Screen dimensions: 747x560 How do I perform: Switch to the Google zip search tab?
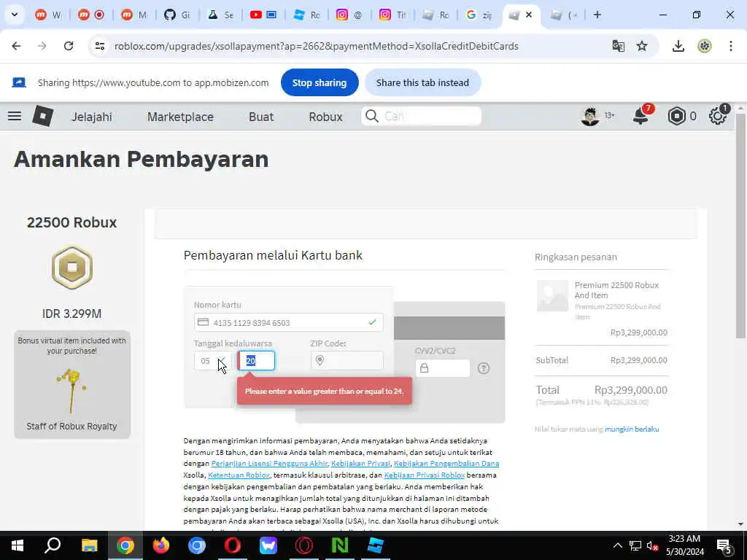point(479,15)
